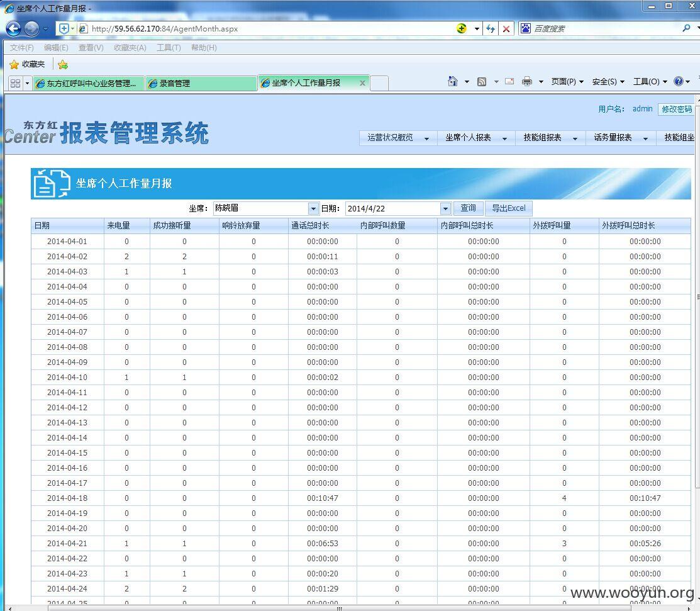Close the 坐席个人工作量月报 tab
The height and width of the screenshot is (611, 700).
362,83
